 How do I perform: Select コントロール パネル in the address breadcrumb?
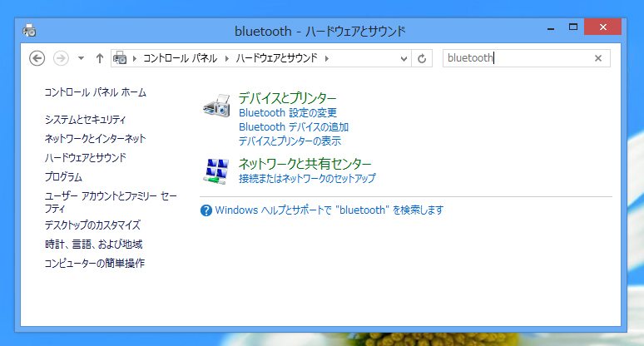181,58
